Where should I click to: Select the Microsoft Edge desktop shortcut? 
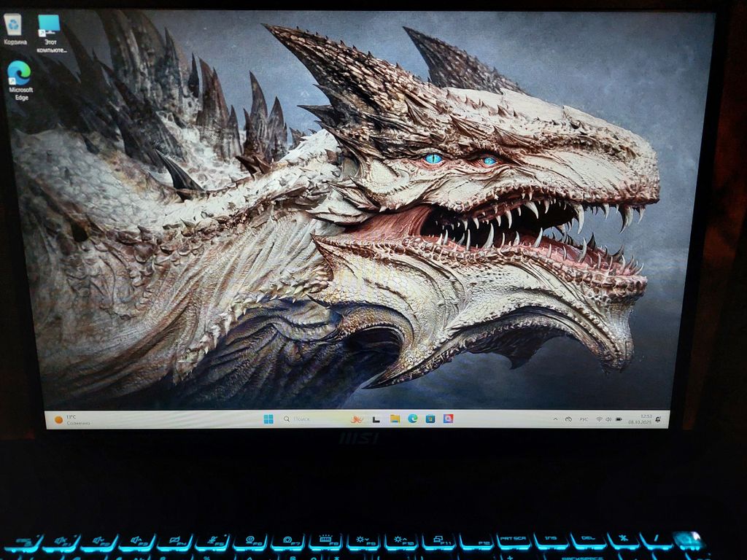tap(20, 77)
